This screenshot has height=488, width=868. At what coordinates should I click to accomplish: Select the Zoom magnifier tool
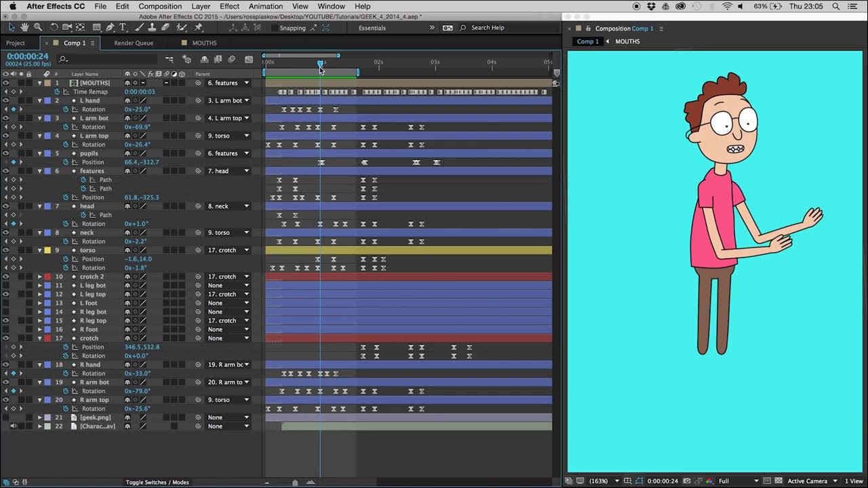click(x=37, y=28)
